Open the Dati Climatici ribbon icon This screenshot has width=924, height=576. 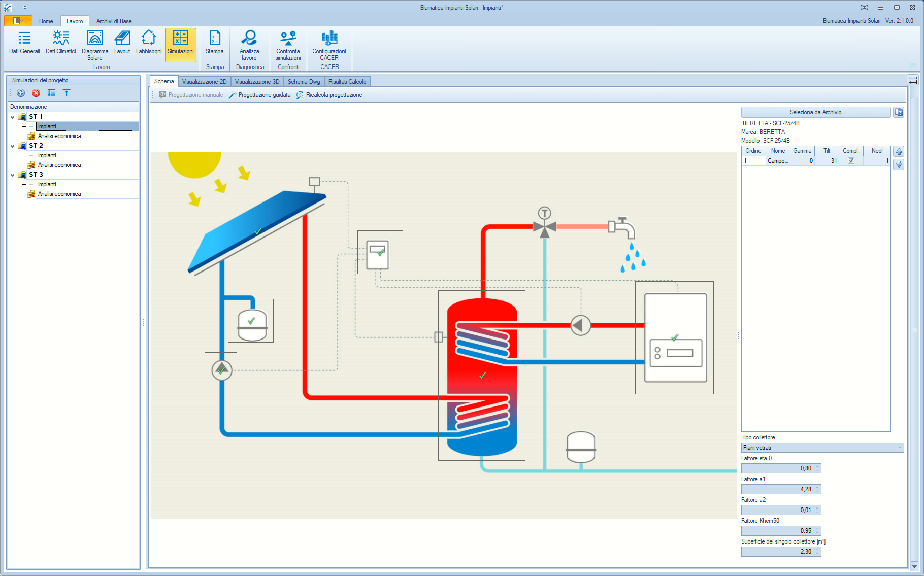pyautogui.click(x=60, y=43)
